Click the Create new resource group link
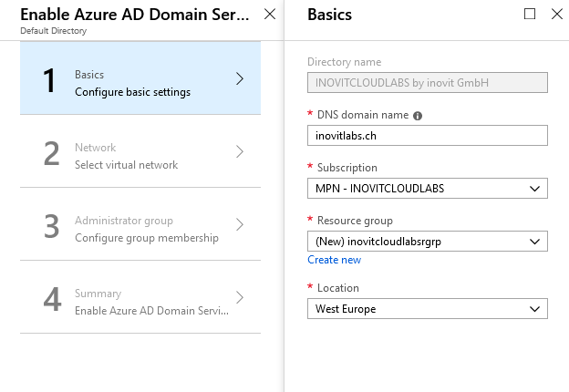 coord(335,260)
